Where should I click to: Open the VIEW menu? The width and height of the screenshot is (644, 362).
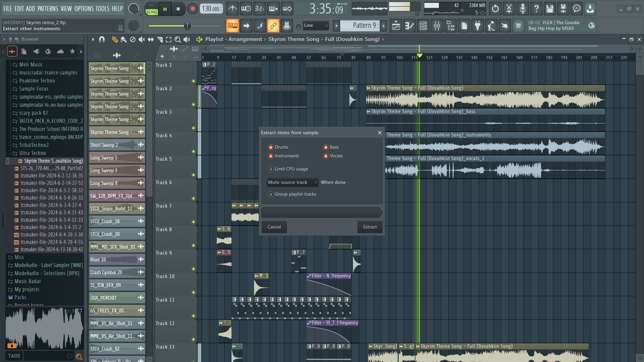[66, 9]
